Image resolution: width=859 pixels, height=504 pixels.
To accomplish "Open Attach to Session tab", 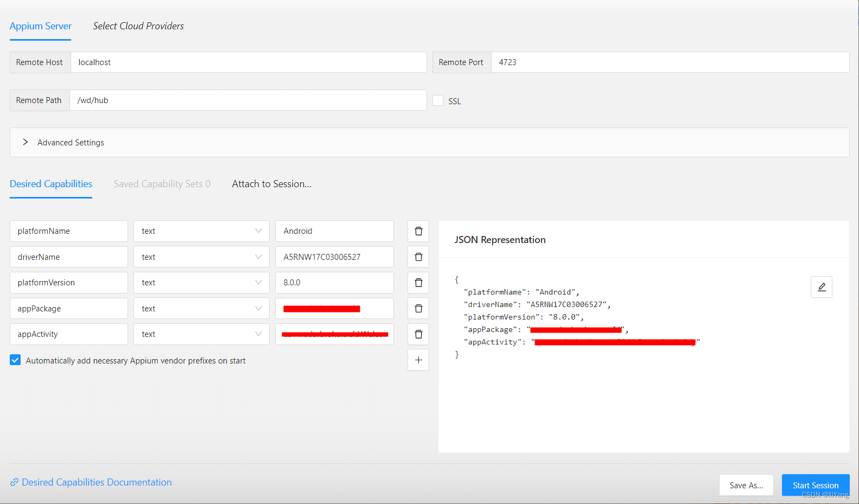I will (272, 184).
